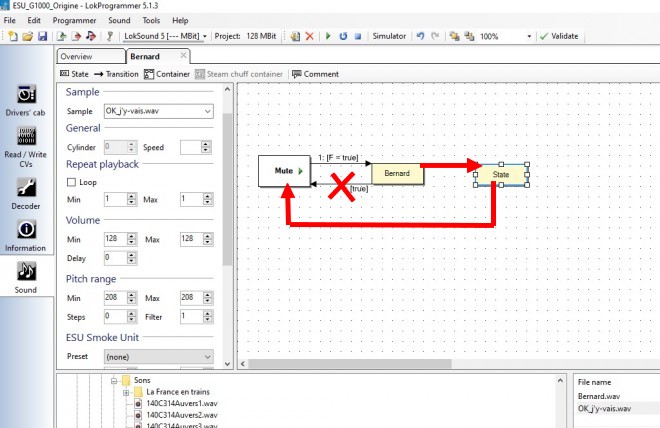
Task: Select the Mute state node
Action: [x=285, y=171]
